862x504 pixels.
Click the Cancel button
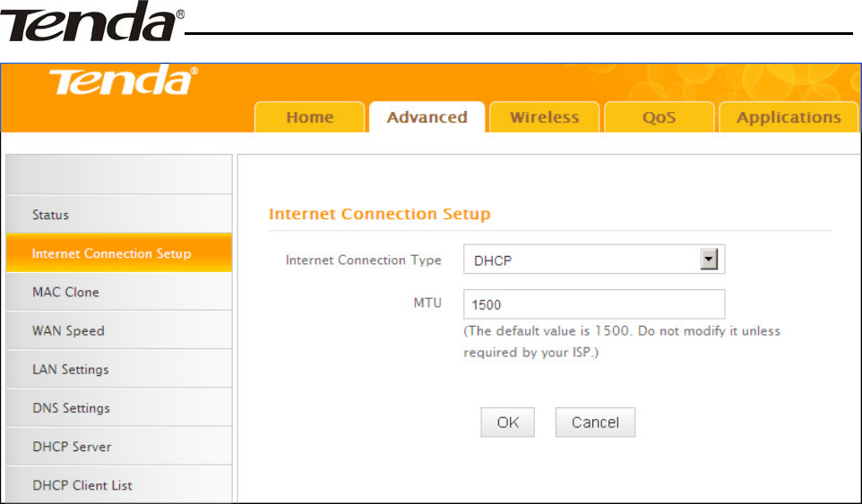(x=595, y=423)
